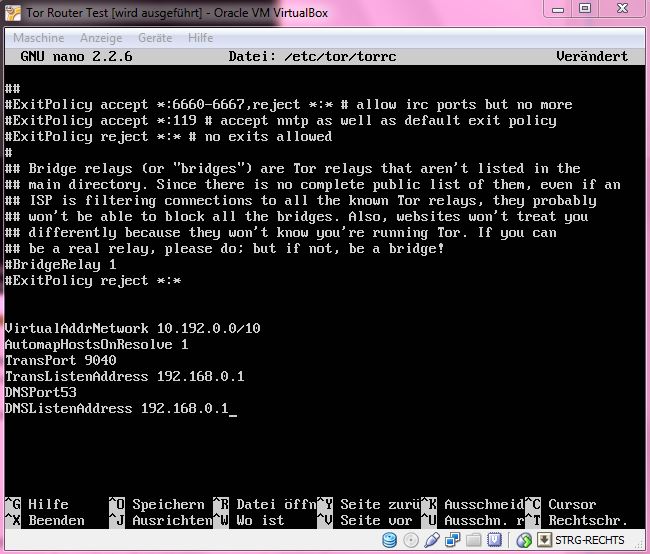Click the ^V Seite vor shortcut in footer
This screenshot has width=650, height=554.
tap(365, 520)
